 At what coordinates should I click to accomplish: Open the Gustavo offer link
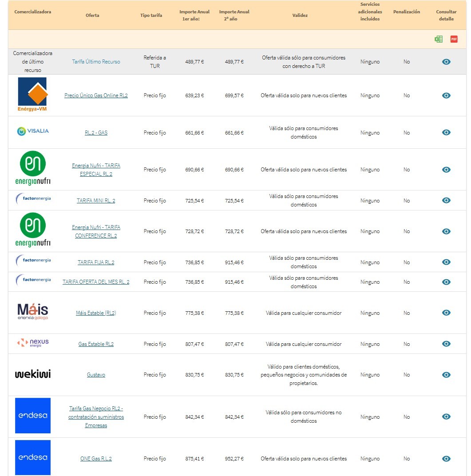click(96, 375)
